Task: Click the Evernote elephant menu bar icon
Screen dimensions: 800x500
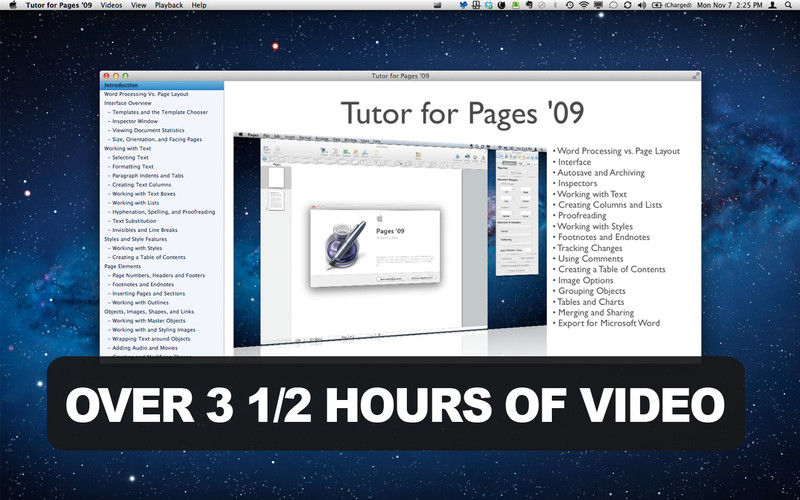Action: click(x=529, y=5)
